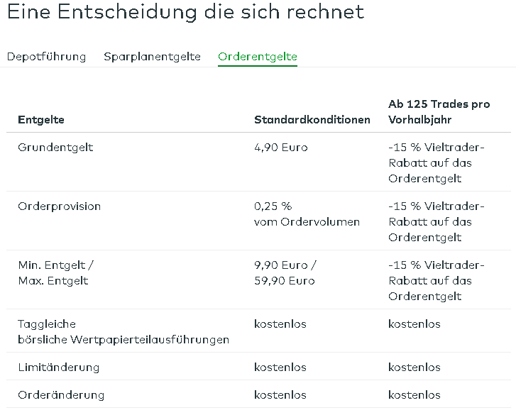Click 'Taggleiche börsliche Wertpapierteilausführungen' row label
The width and height of the screenshot is (516, 420).
pyautogui.click(x=123, y=332)
